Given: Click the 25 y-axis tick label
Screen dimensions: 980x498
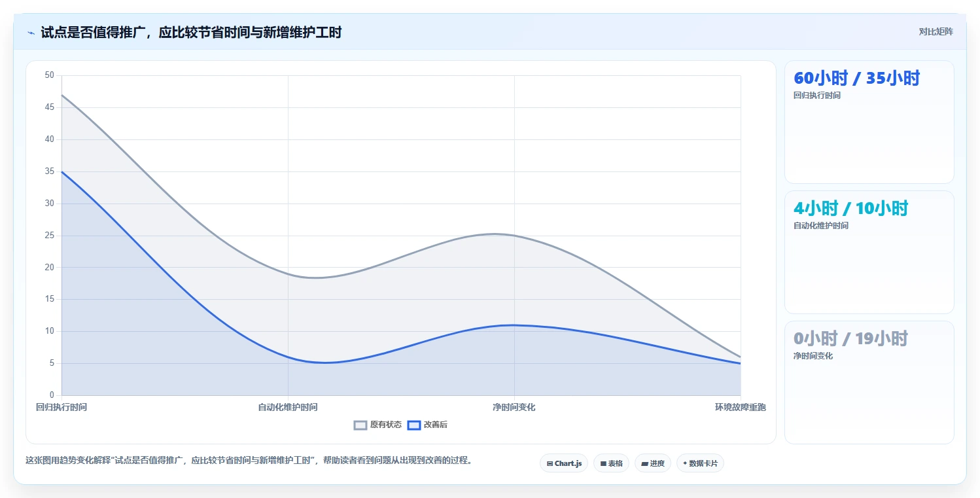Looking at the screenshot, I should tap(50, 236).
